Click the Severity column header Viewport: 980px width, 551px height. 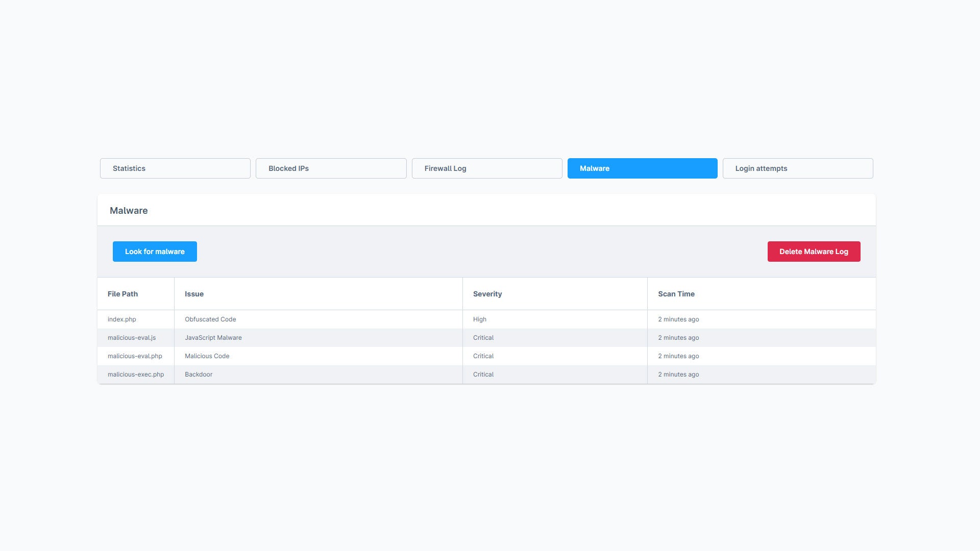coord(487,294)
